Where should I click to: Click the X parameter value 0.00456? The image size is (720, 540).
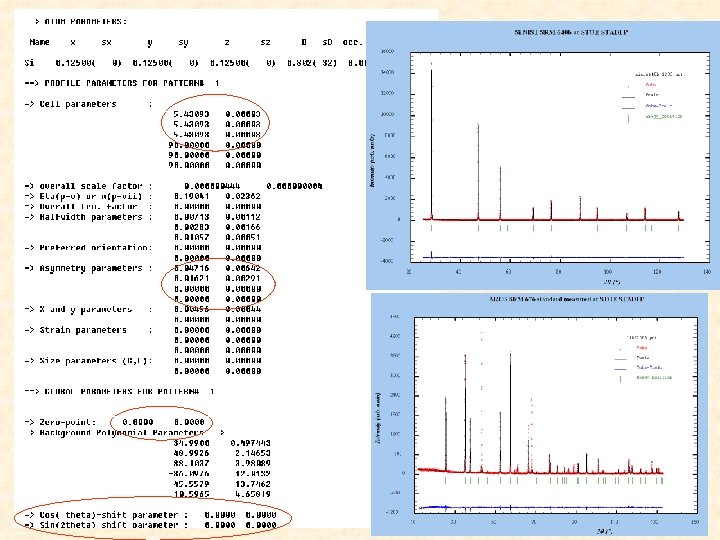[191, 309]
